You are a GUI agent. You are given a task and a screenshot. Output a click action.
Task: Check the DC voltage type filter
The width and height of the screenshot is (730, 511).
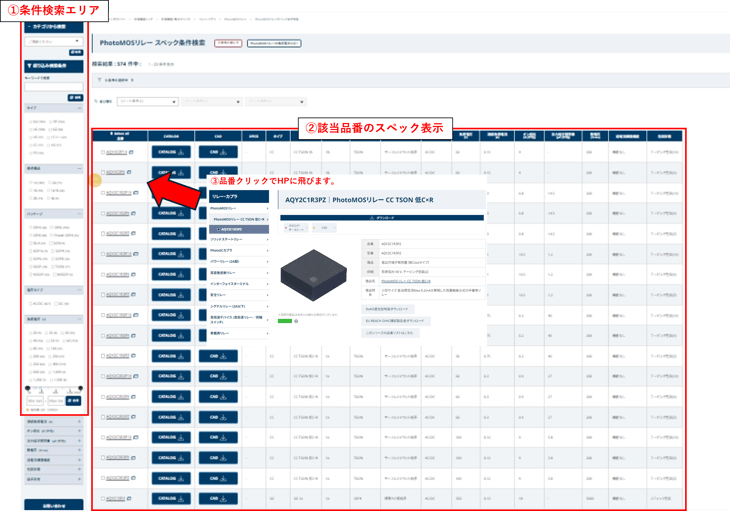(x=55, y=303)
